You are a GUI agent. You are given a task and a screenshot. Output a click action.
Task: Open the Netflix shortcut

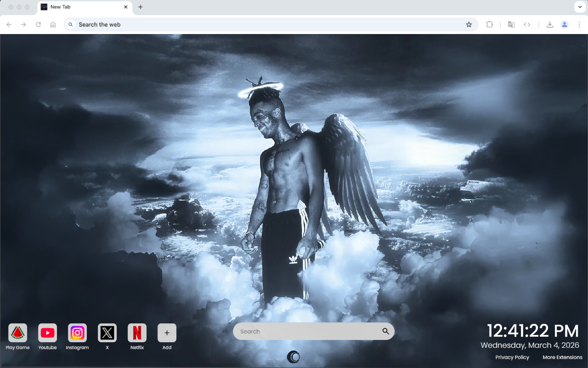point(137,333)
